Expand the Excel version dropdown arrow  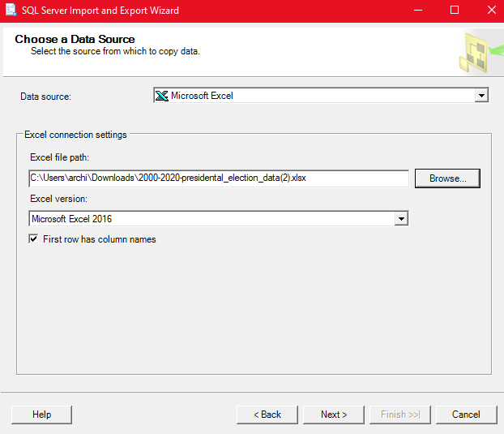click(401, 219)
